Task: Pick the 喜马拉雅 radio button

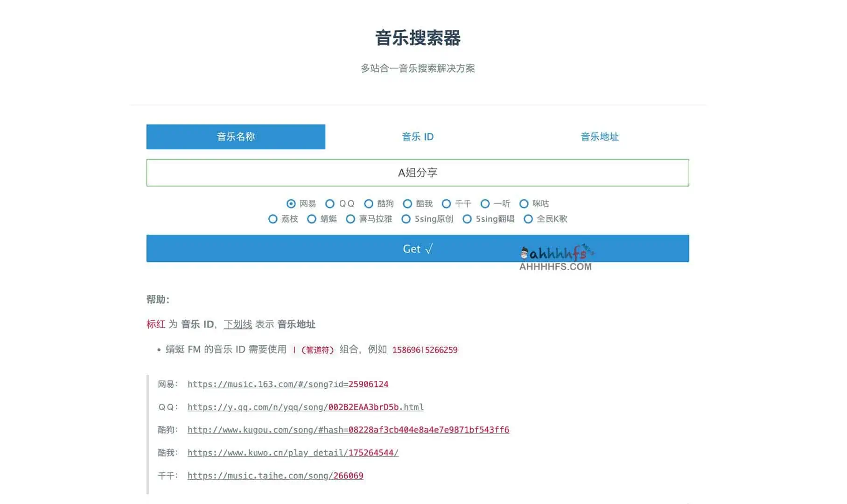Action: [350, 219]
